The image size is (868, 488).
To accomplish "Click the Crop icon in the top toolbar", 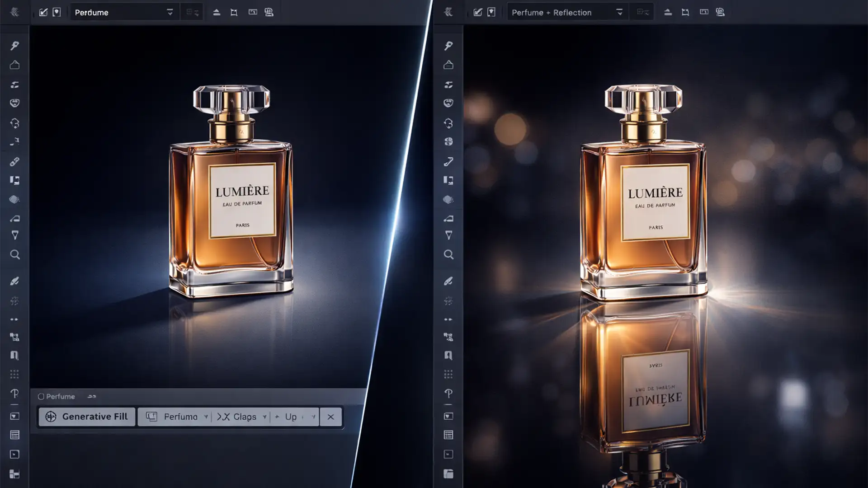I will click(234, 12).
